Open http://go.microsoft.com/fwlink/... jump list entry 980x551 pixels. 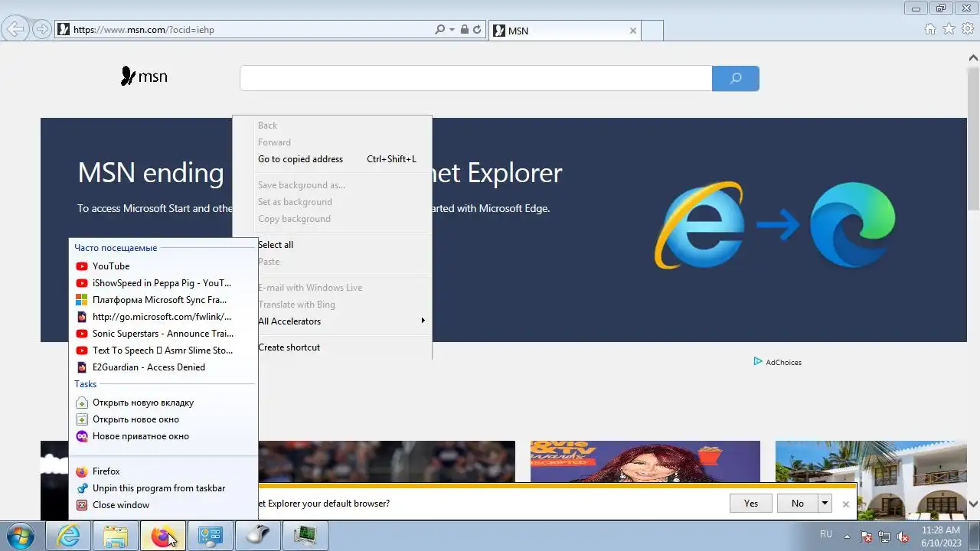click(x=163, y=317)
